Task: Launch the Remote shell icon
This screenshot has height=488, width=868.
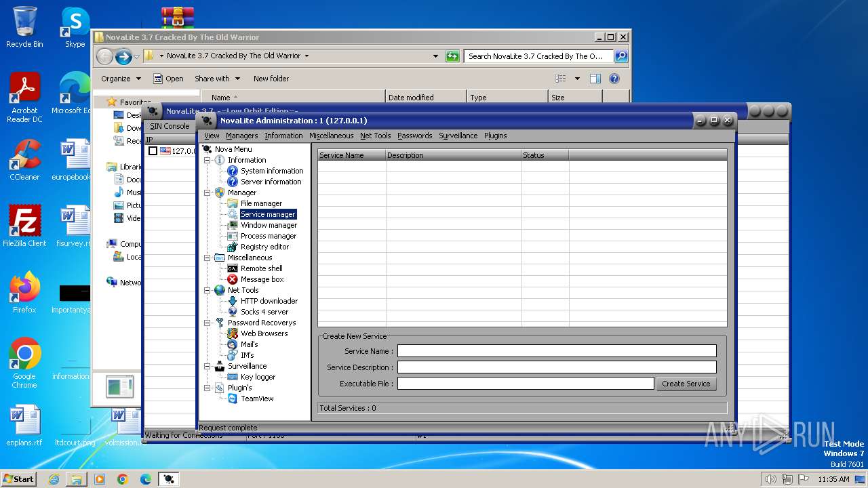Action: tap(233, 268)
